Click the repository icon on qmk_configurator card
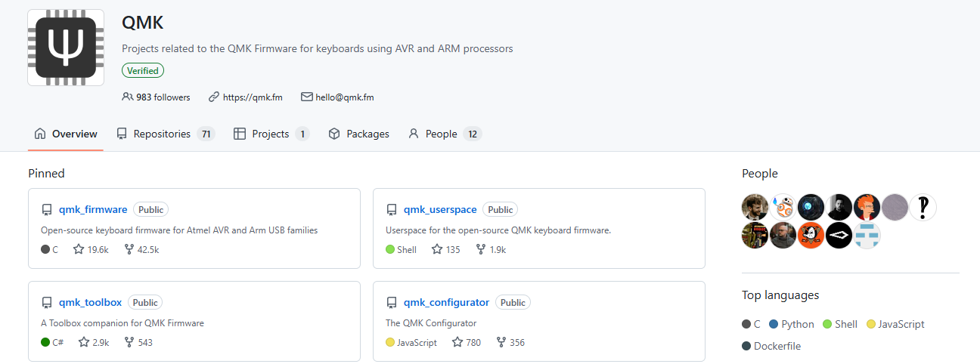 tap(392, 303)
